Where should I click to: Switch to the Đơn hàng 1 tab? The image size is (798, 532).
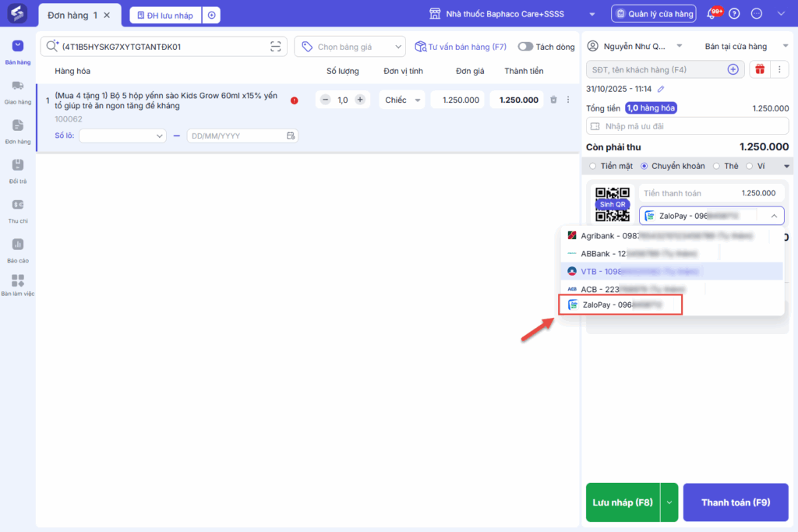point(72,16)
